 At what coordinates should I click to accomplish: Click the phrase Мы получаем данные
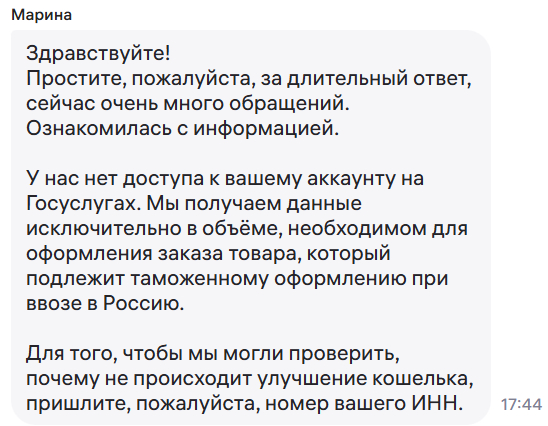pyautogui.click(x=254, y=204)
